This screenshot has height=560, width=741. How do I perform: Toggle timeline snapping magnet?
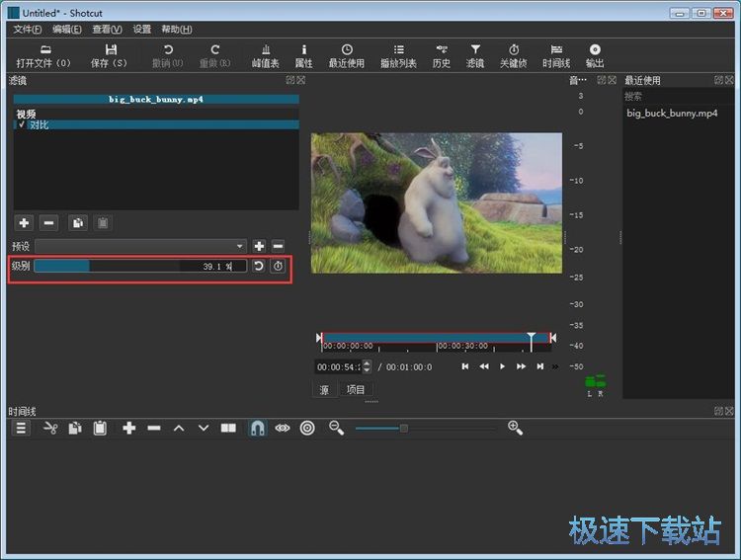click(x=258, y=429)
